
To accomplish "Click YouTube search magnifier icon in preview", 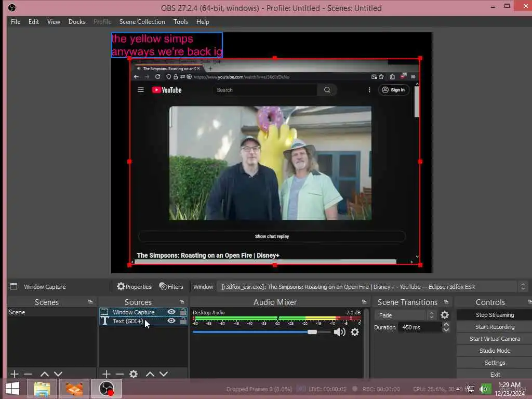I will [327, 90].
